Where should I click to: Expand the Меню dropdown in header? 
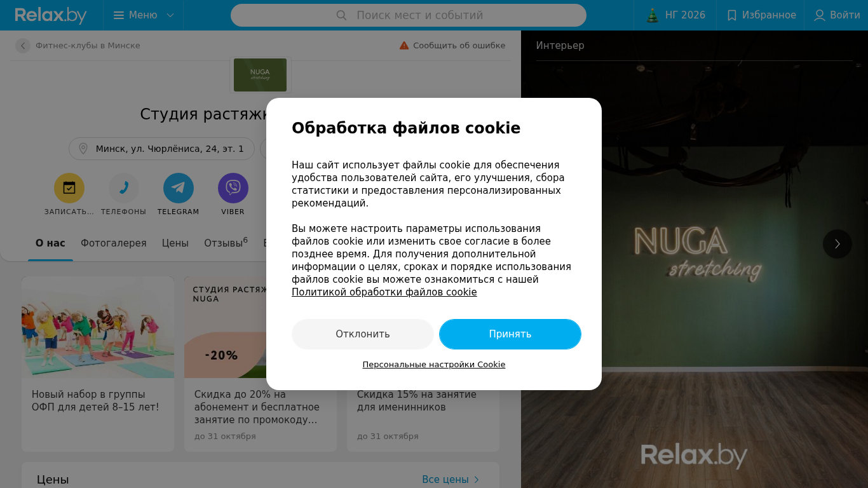(144, 15)
